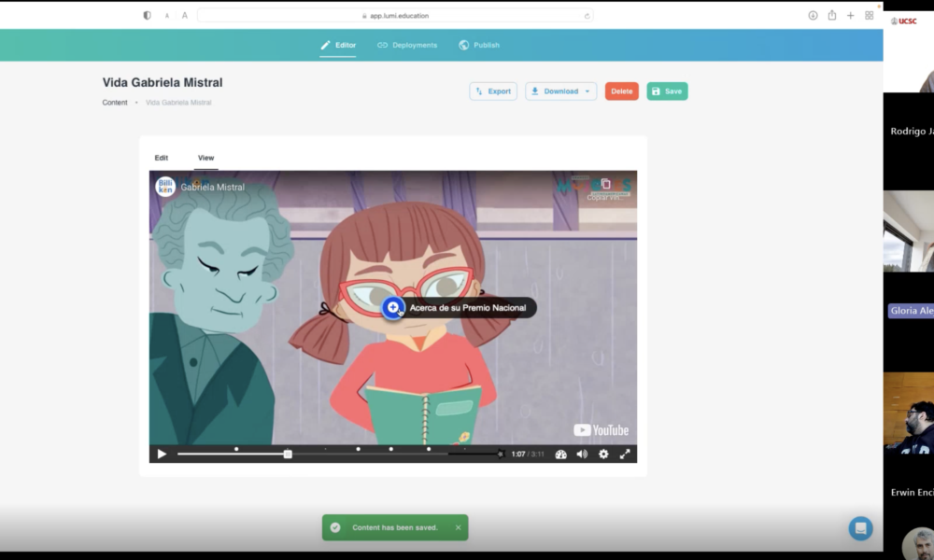934x560 pixels.
Task: Play the interactive video
Action: pos(162,455)
